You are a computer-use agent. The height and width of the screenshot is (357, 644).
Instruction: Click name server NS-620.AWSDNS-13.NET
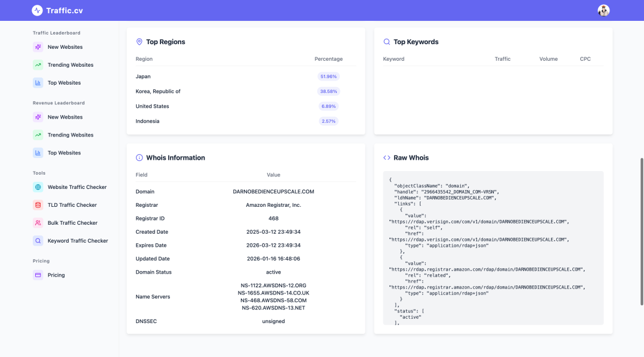click(273, 308)
